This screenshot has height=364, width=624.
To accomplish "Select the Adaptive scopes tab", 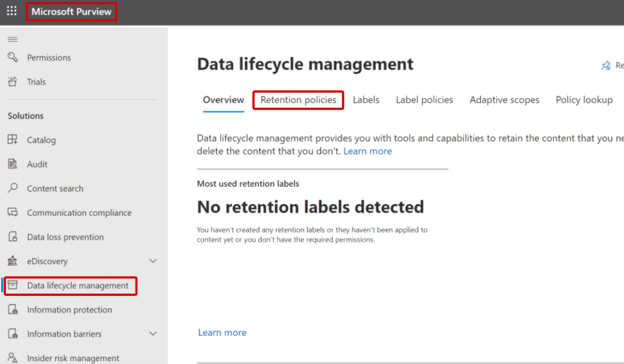I will [x=504, y=100].
